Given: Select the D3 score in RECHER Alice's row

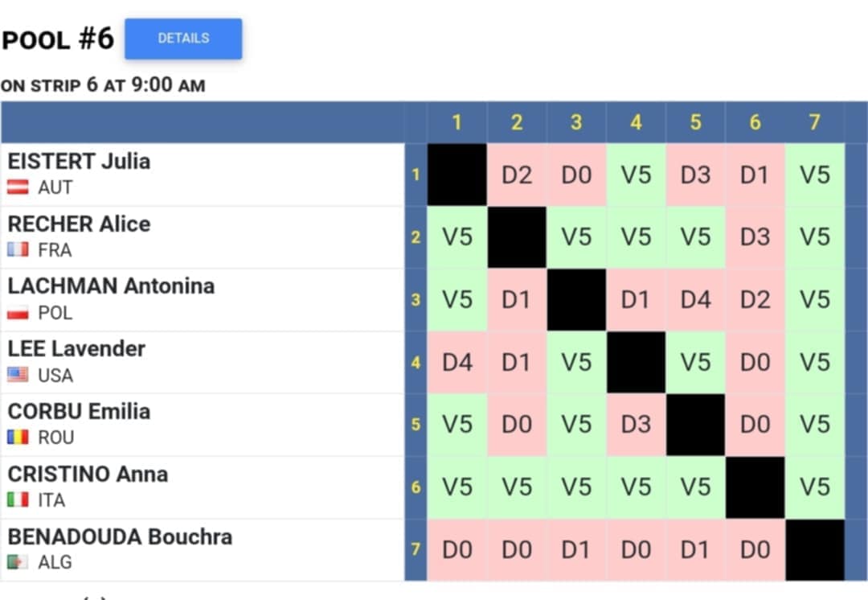Looking at the screenshot, I should [755, 237].
